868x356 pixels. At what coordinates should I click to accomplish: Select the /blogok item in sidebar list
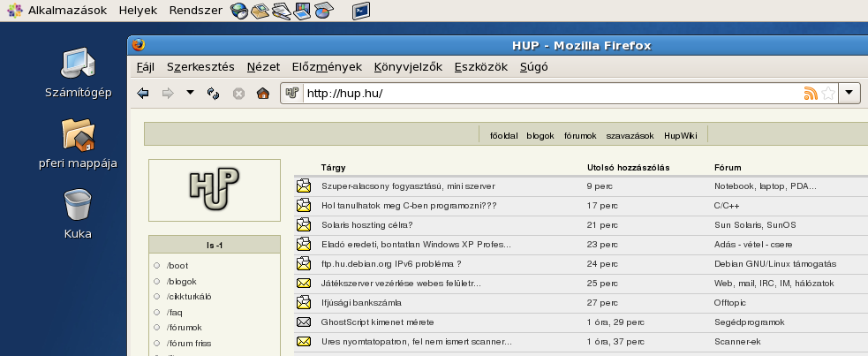(x=182, y=281)
